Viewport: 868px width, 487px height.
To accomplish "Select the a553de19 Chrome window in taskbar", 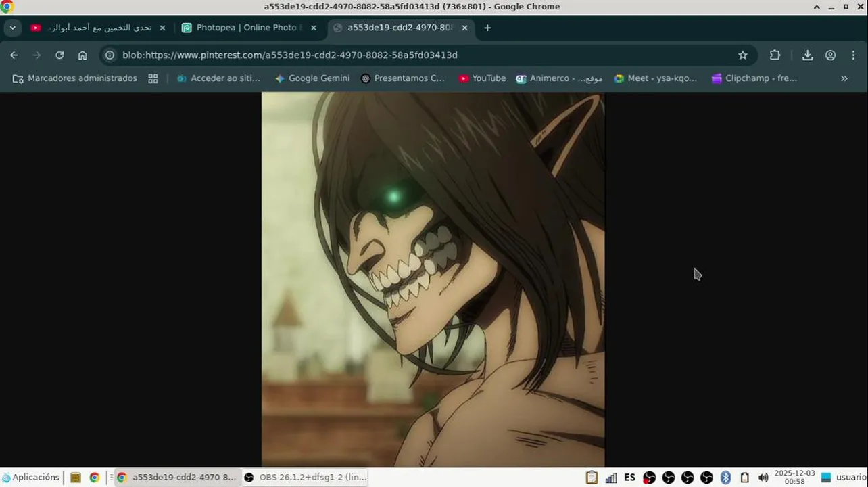I will click(x=176, y=478).
